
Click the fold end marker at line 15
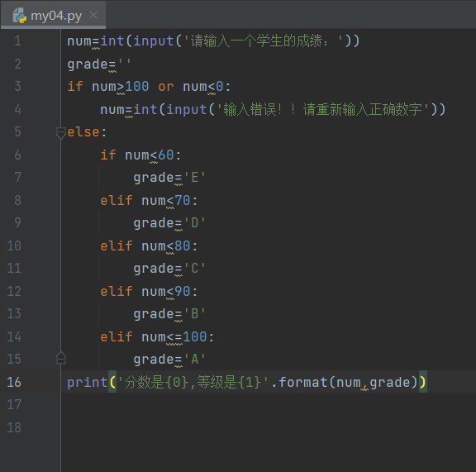(60, 358)
